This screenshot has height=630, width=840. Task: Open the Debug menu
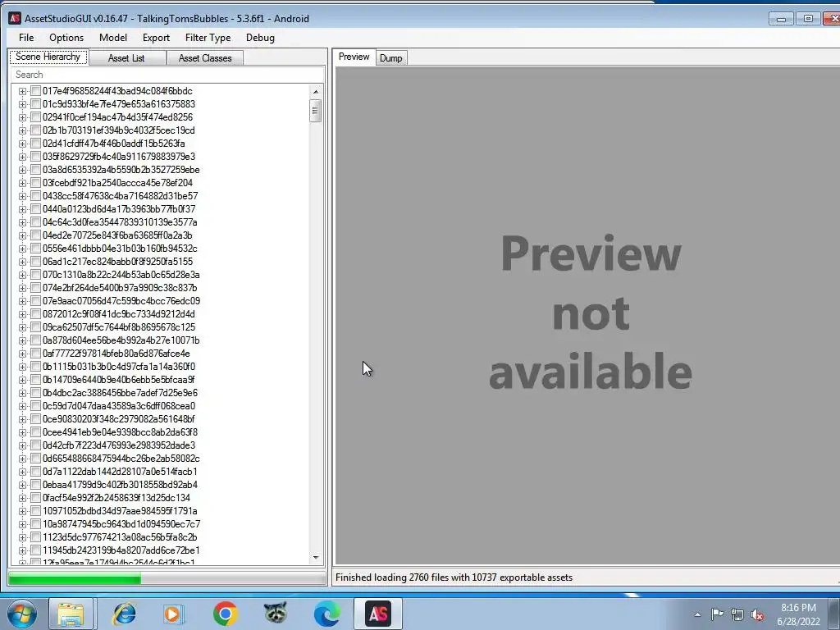[x=260, y=38]
